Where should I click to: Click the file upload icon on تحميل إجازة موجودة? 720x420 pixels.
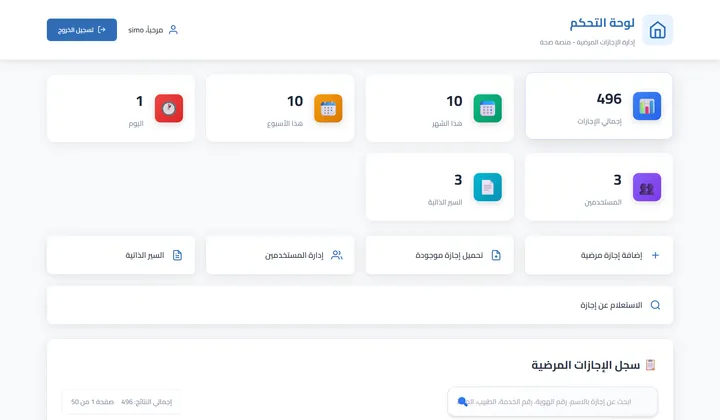[496, 255]
